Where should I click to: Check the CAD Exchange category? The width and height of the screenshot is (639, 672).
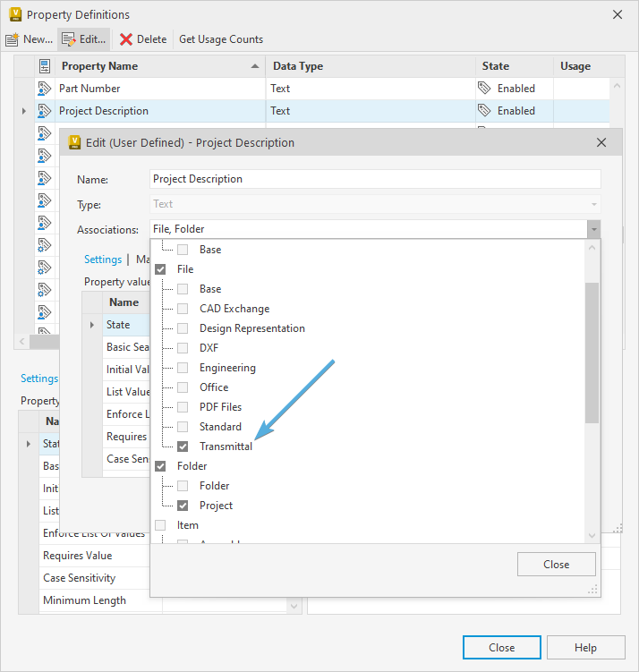pyautogui.click(x=183, y=309)
